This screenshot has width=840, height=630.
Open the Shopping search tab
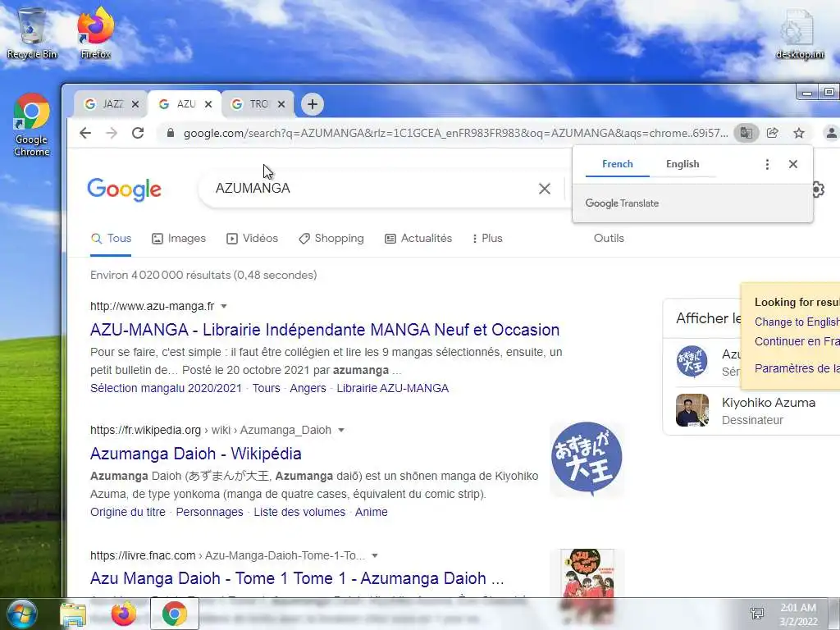[331, 239]
